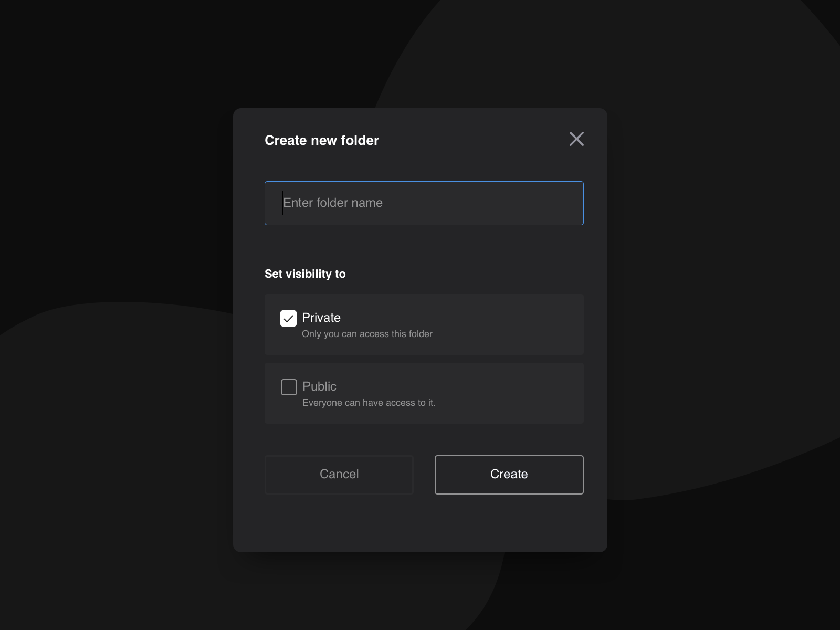Click the Set visibility to heading

pos(305,274)
